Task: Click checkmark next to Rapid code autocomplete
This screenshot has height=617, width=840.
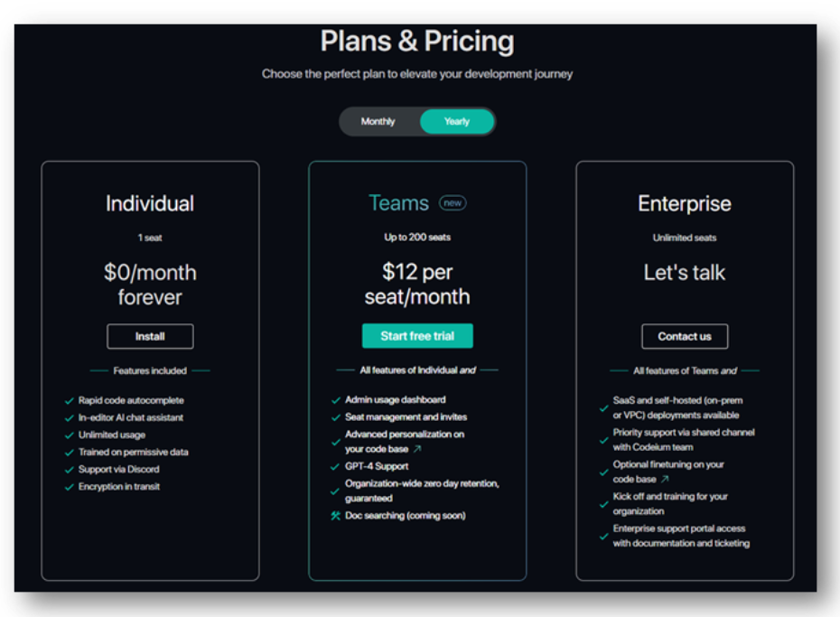Action: pos(70,401)
